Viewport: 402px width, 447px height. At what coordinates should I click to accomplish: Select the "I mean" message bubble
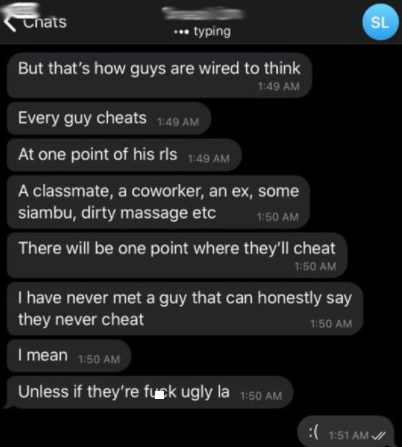coord(69,356)
